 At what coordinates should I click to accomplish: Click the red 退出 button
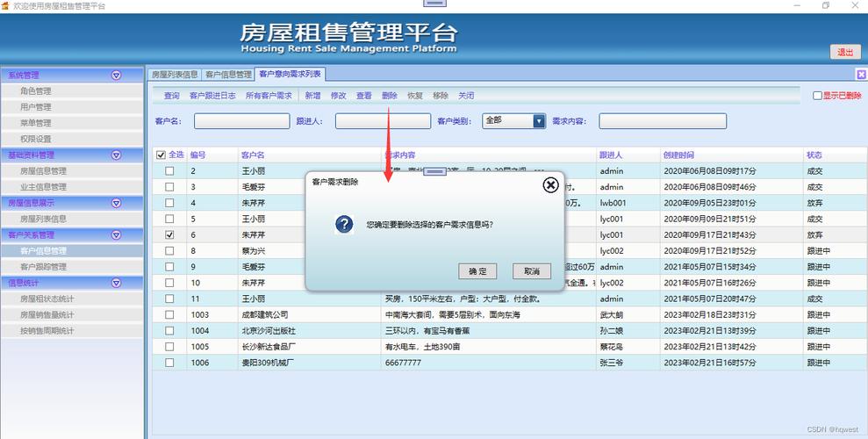click(845, 52)
